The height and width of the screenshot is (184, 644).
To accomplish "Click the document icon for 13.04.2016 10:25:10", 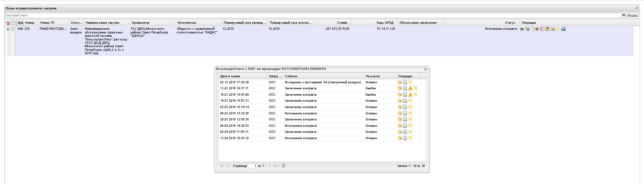I will pos(405,138).
